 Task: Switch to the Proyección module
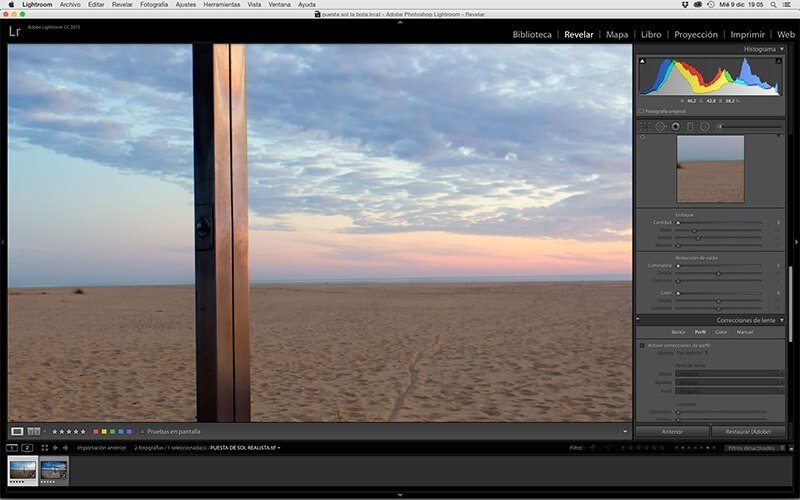[x=696, y=34]
